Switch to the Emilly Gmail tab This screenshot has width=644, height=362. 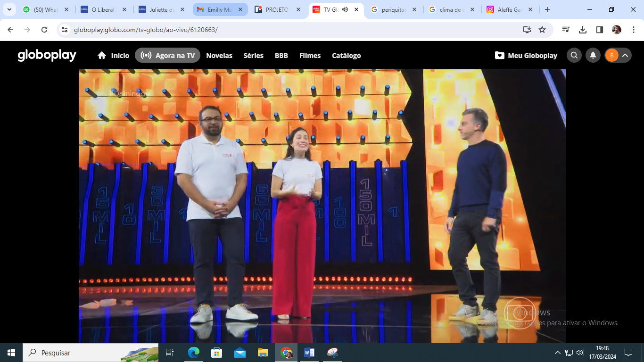click(220, 9)
